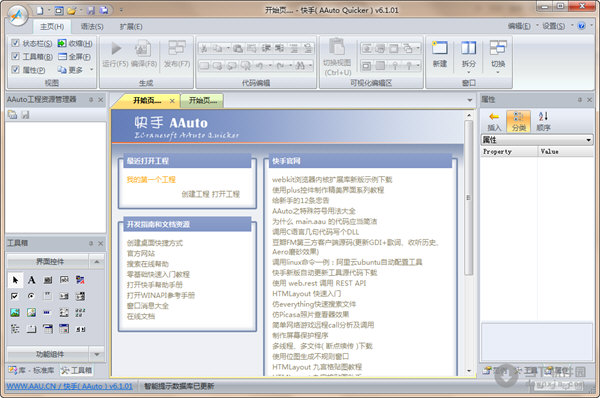Click the 顺序 alphabetical sort icon
This screenshot has height=398, width=600.
543,116
